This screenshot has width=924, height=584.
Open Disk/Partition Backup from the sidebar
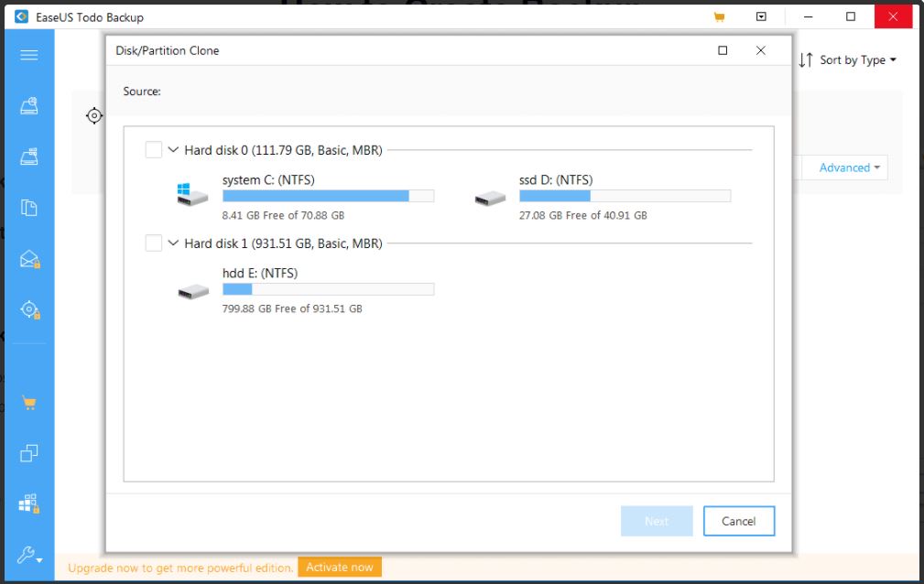29,106
